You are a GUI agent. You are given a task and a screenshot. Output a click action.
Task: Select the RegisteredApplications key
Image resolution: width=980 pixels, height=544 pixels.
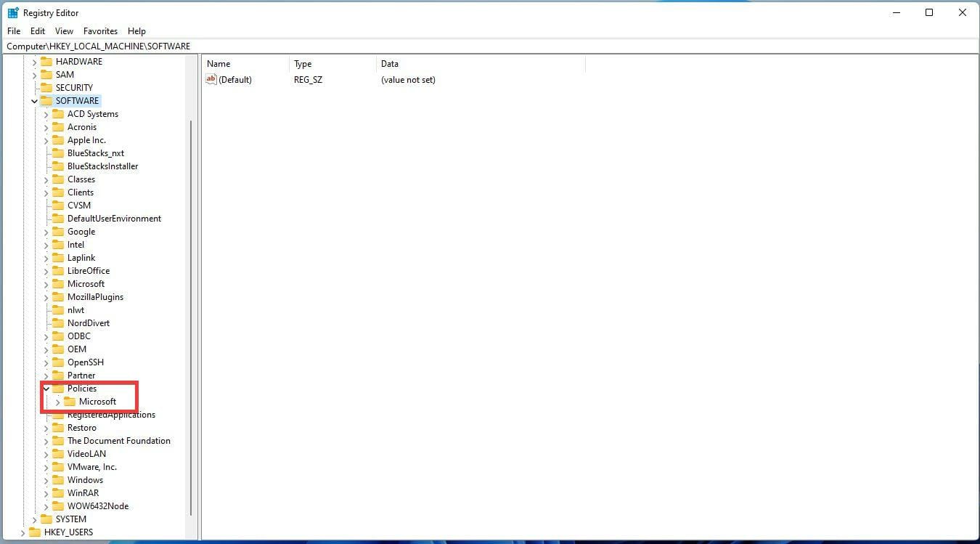(x=111, y=415)
